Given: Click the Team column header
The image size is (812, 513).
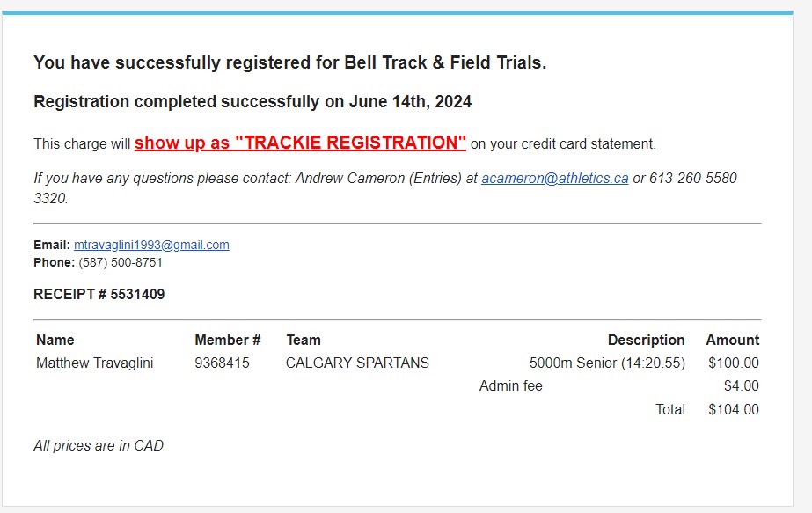Looking at the screenshot, I should click(304, 340).
